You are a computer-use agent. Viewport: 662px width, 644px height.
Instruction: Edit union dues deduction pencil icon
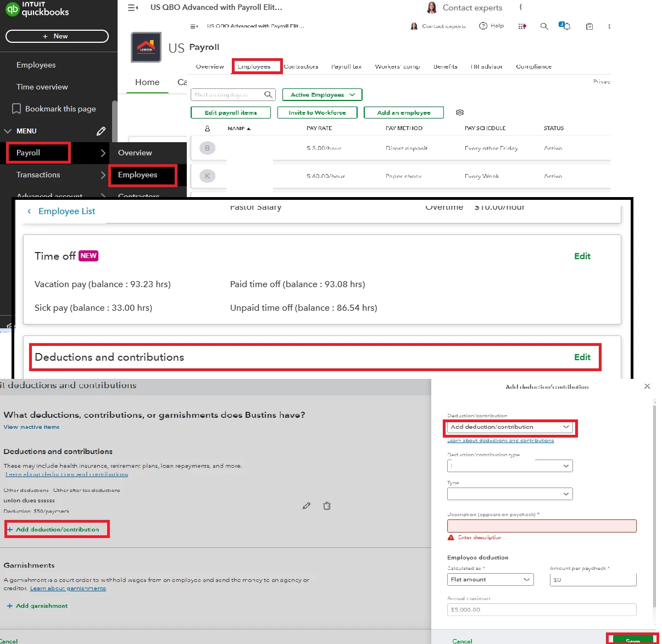point(307,506)
